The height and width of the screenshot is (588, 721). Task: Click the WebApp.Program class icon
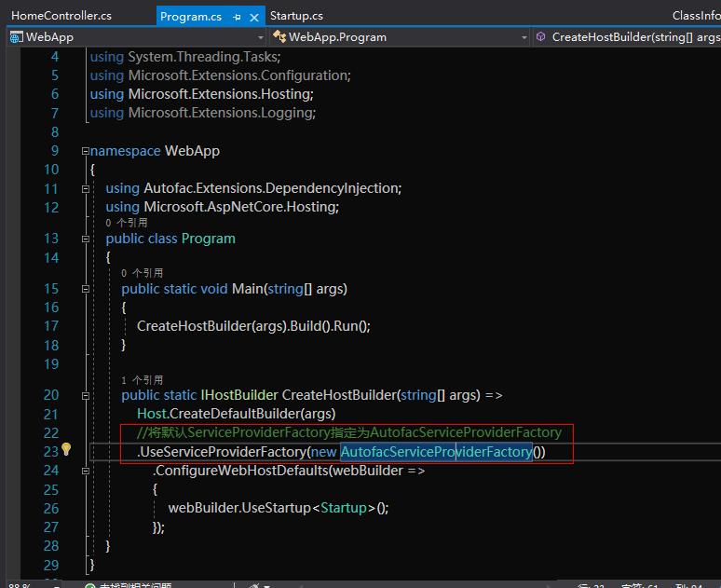pyautogui.click(x=279, y=37)
